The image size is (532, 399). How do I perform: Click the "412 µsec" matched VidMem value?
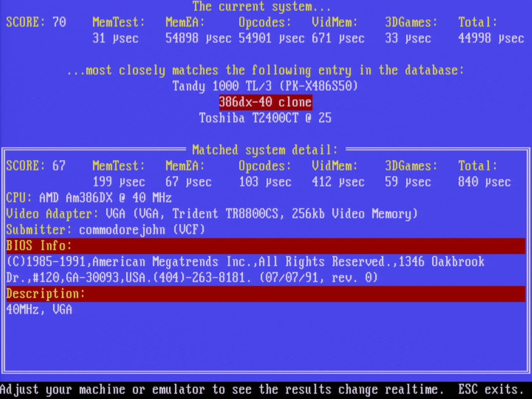(338, 182)
